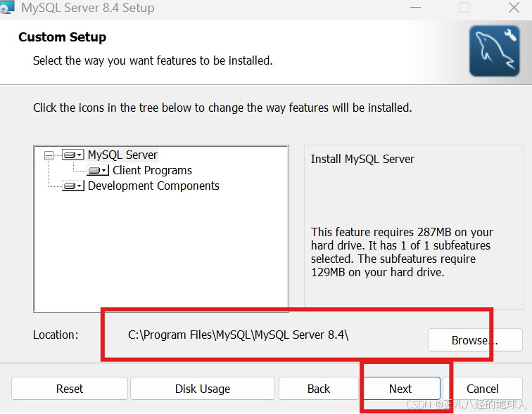Click the Browse button for install location
The image size is (532, 414).
tap(475, 339)
